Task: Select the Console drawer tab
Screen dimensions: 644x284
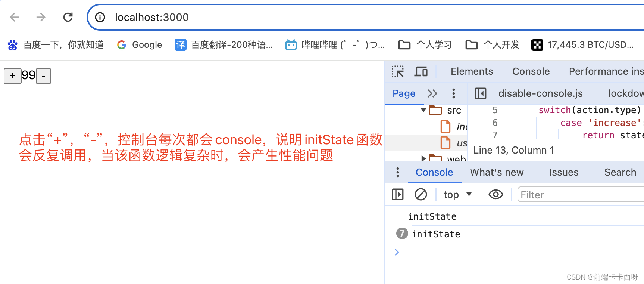Action: [x=434, y=172]
